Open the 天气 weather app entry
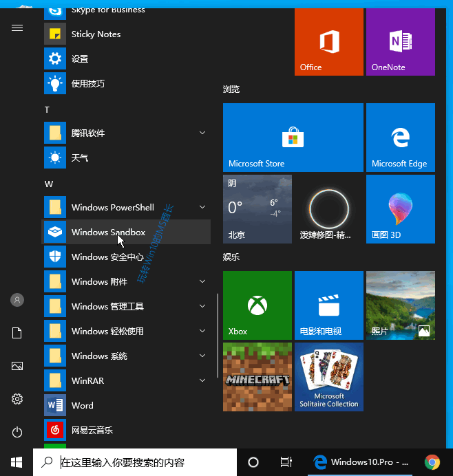Screen dimensions: 453x476 pos(126,158)
